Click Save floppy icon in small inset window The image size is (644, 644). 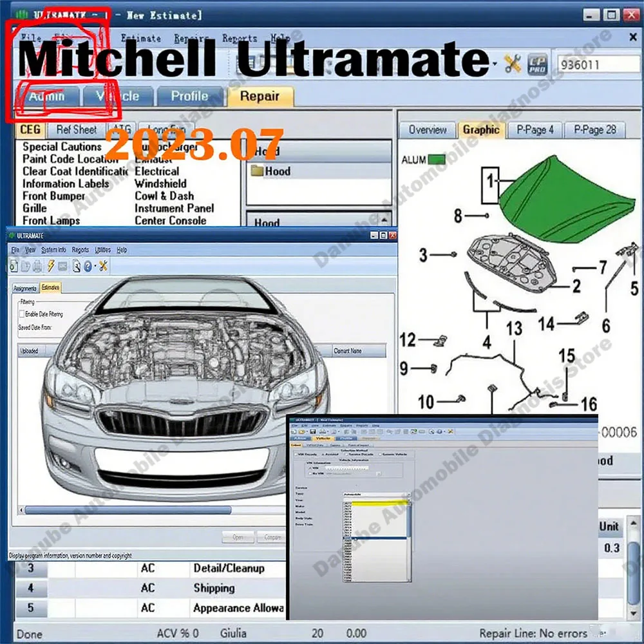313,431
